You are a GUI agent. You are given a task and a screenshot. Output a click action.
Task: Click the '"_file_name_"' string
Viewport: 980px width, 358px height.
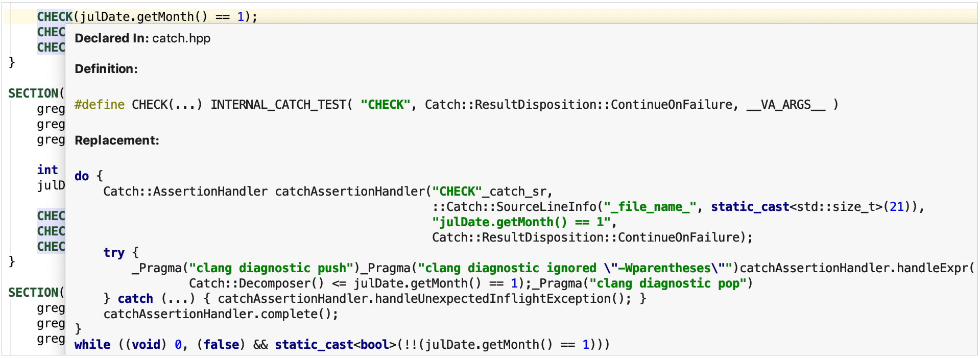point(650,207)
